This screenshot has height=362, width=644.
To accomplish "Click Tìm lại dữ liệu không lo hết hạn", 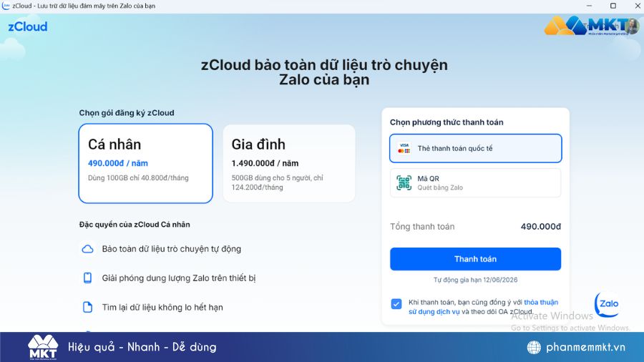I will pyautogui.click(x=162, y=308).
